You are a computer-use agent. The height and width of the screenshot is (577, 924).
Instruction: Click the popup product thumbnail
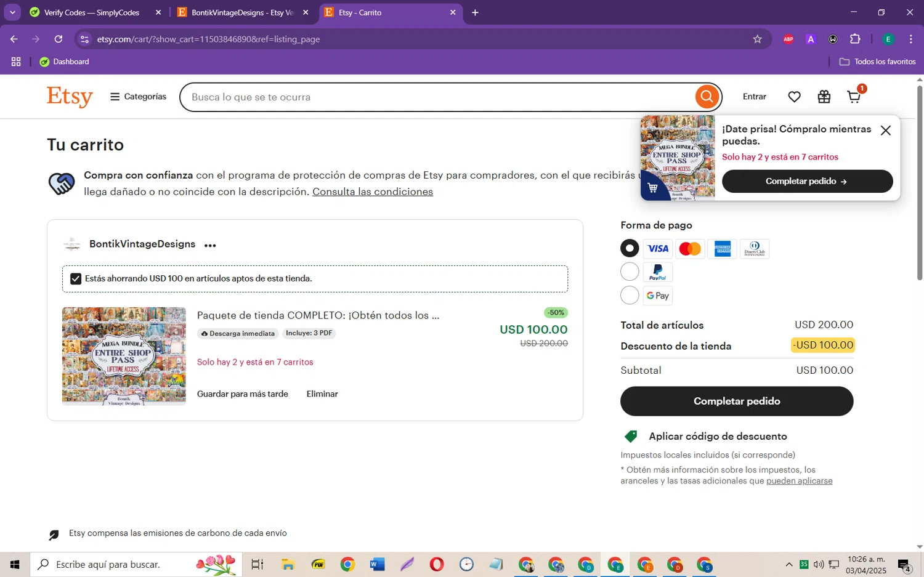678,158
